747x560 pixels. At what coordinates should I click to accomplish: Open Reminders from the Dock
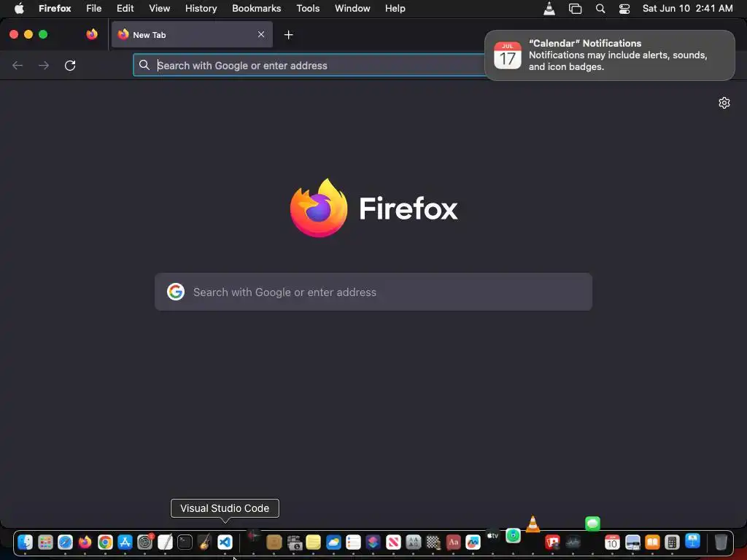[354, 542]
